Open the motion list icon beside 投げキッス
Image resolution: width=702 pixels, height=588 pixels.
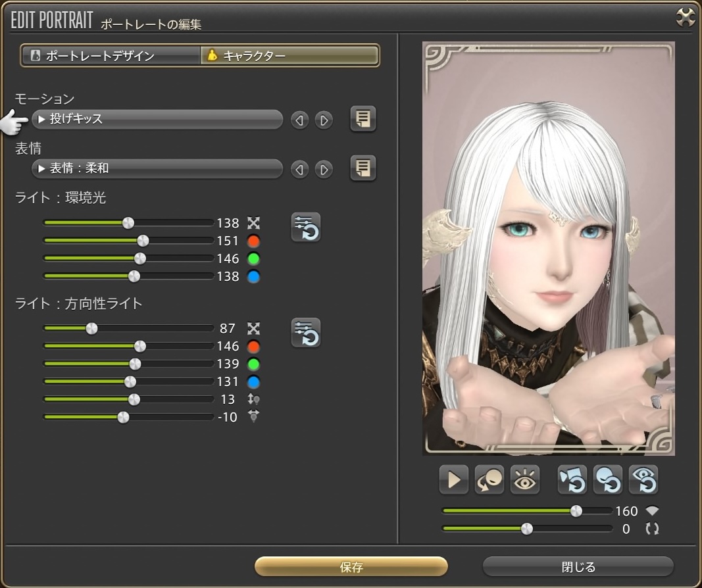pyautogui.click(x=363, y=119)
